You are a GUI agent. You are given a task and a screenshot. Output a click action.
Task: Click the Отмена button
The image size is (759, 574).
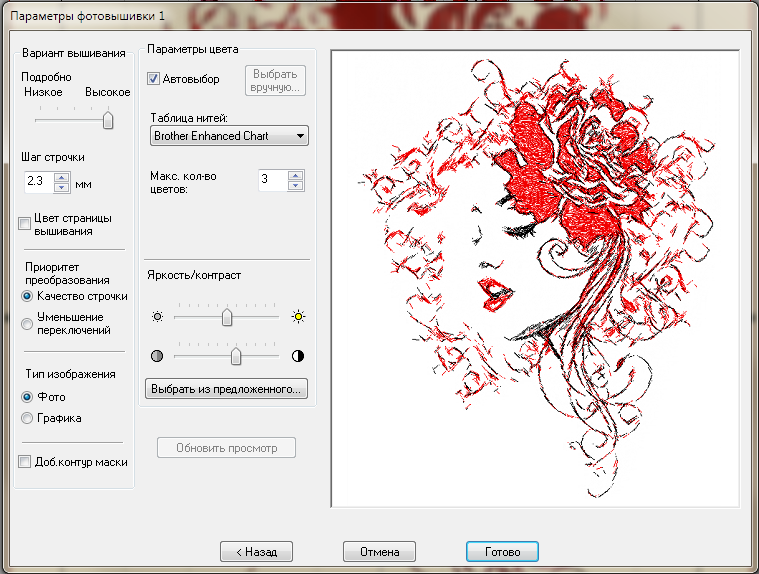[379, 551]
